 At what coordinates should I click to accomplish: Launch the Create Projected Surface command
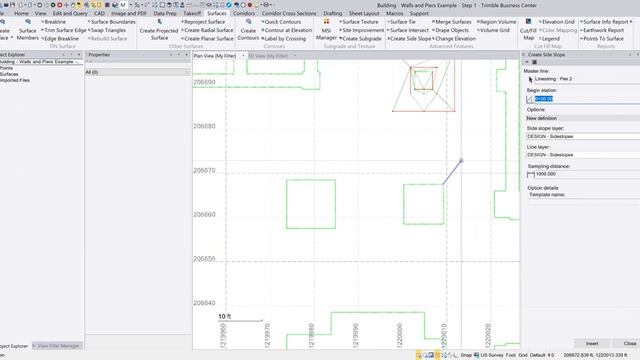point(159,30)
